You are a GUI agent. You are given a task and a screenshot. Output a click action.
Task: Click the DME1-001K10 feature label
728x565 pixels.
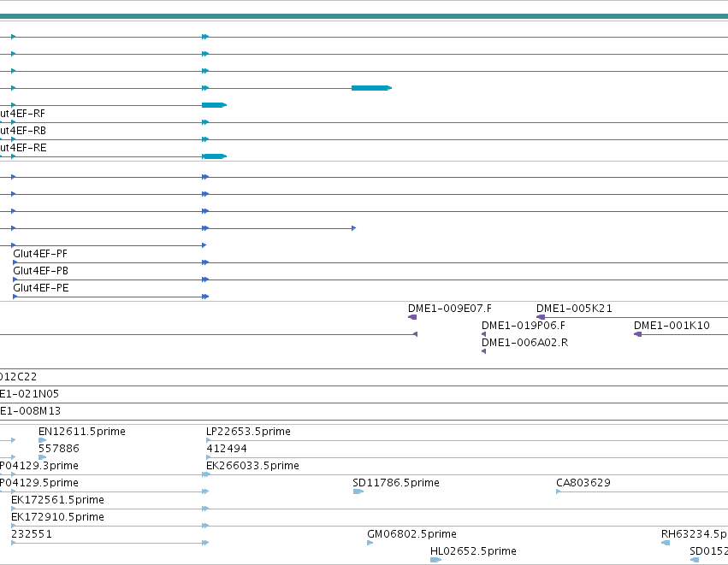click(x=672, y=326)
